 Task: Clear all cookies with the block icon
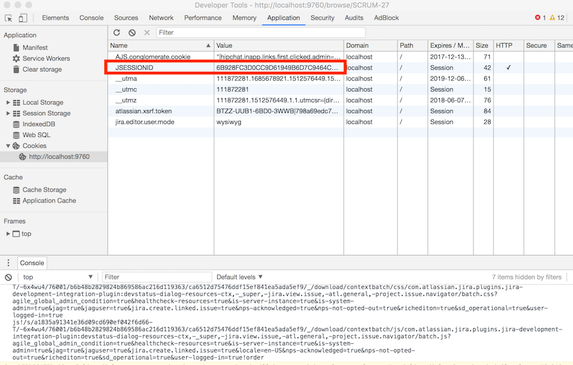click(132, 33)
